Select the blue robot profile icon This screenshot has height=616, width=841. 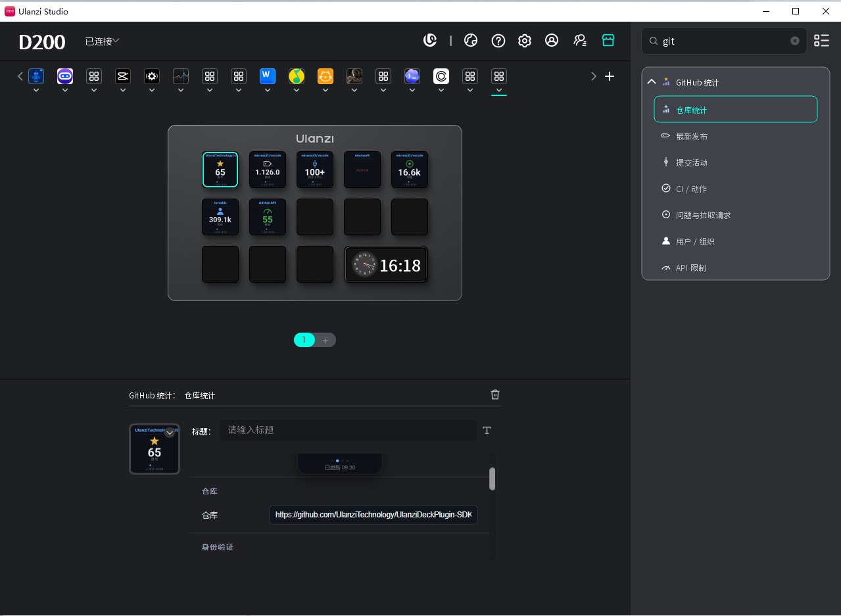click(x=36, y=76)
